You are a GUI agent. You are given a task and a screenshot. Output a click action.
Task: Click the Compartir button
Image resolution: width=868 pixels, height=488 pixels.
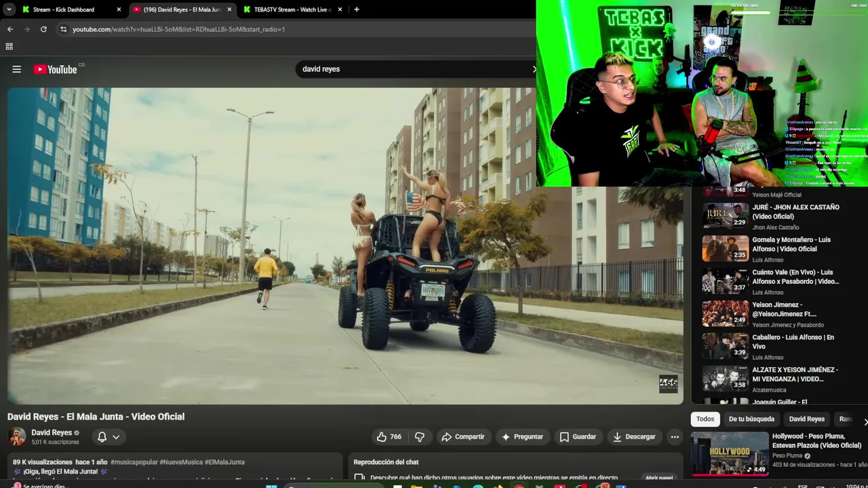pos(463,437)
